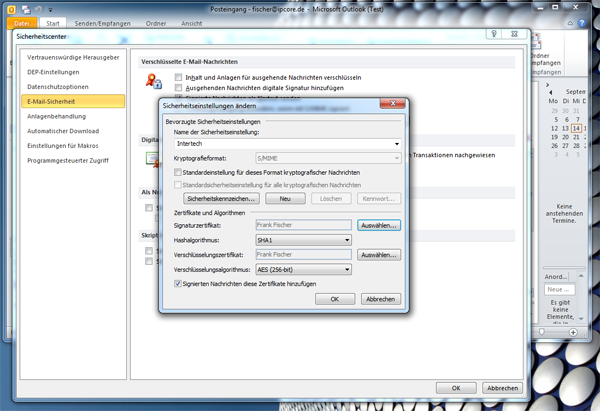600x411 pixels.
Task: Collapse the to-do bar with the chevron
Action: pyautogui.click(x=548, y=85)
